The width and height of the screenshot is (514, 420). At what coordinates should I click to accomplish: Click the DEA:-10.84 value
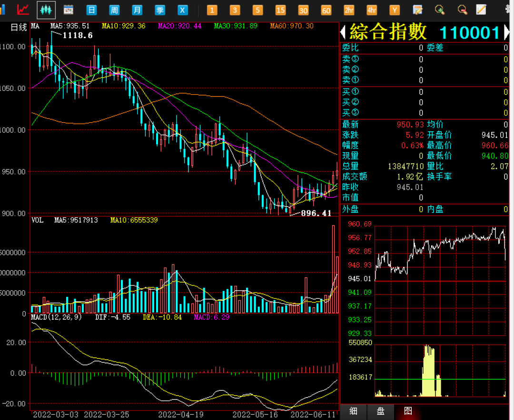162,317
